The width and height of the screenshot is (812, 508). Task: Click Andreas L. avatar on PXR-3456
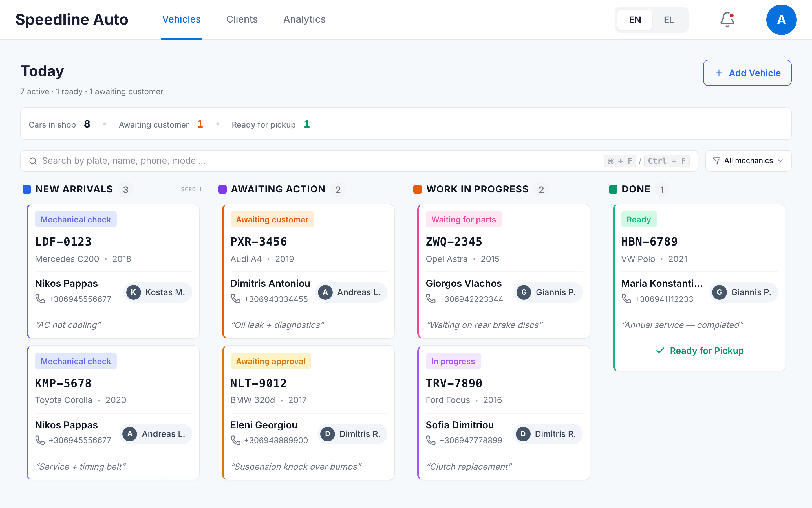coord(325,292)
